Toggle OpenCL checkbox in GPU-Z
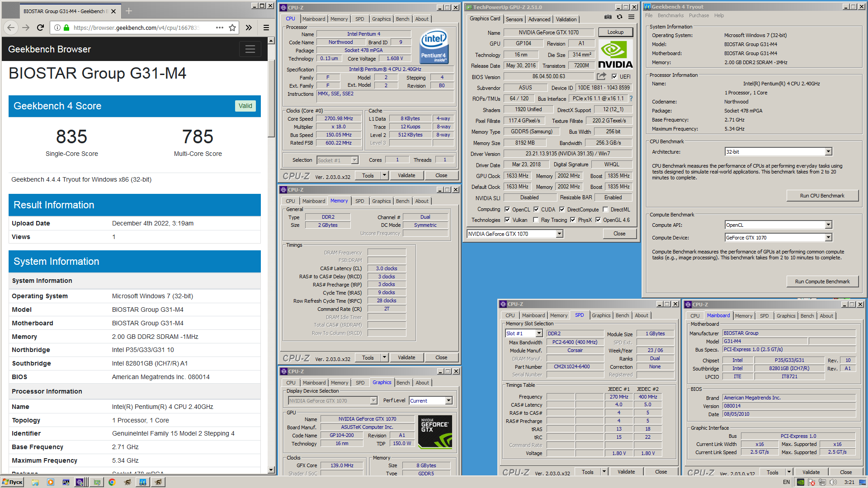This screenshot has height=488, width=868. pos(507,209)
